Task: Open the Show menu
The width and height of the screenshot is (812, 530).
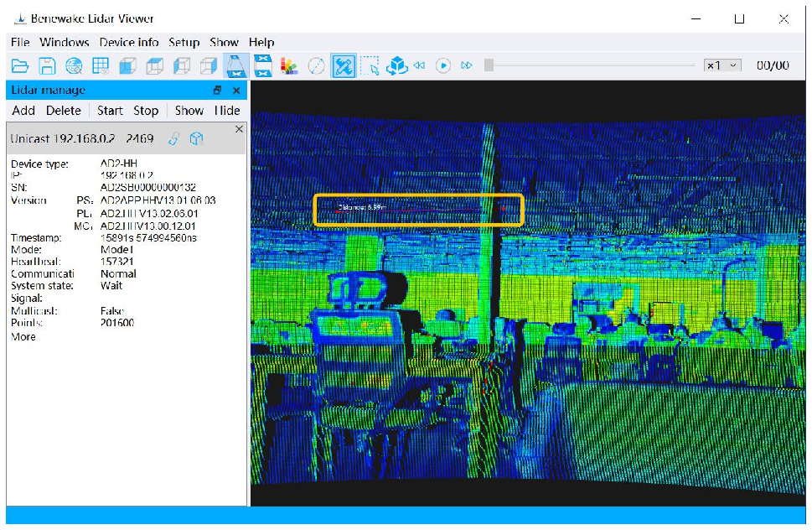Action: [224, 43]
